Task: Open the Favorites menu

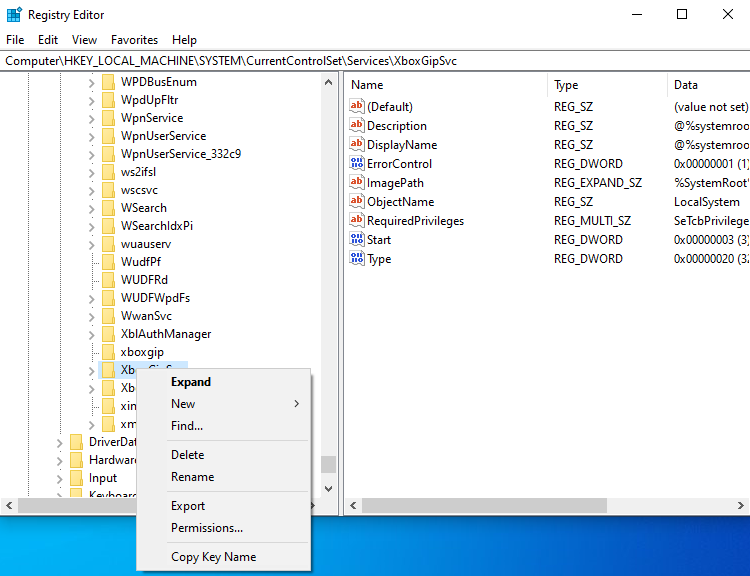Action: [134, 40]
